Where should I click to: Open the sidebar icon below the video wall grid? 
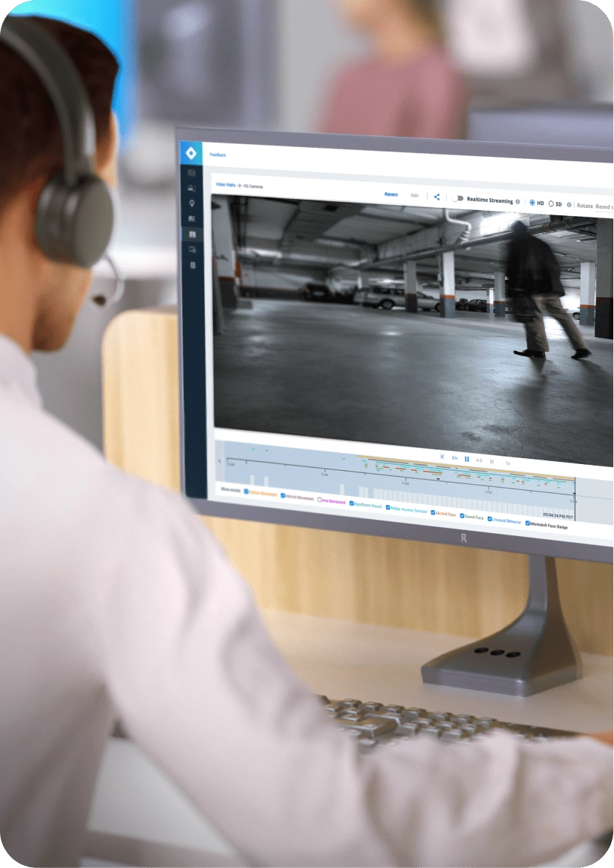192,249
